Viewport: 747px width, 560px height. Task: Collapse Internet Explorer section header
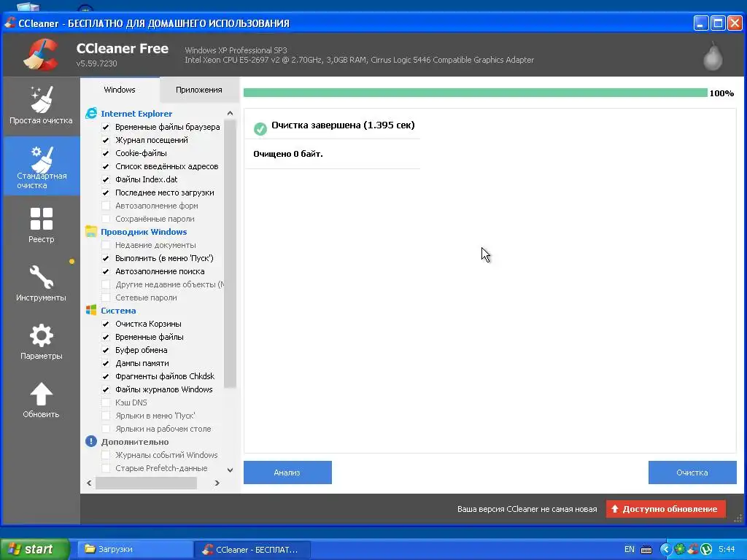136,113
